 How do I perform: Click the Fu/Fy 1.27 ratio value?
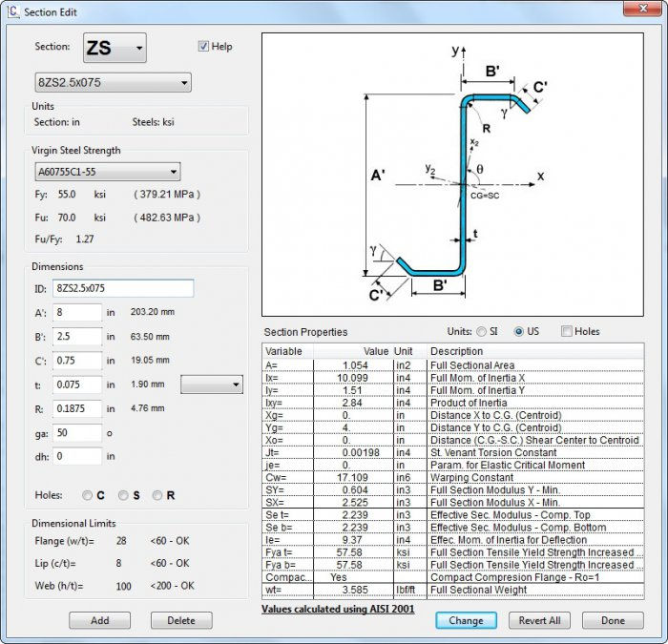tap(85, 239)
